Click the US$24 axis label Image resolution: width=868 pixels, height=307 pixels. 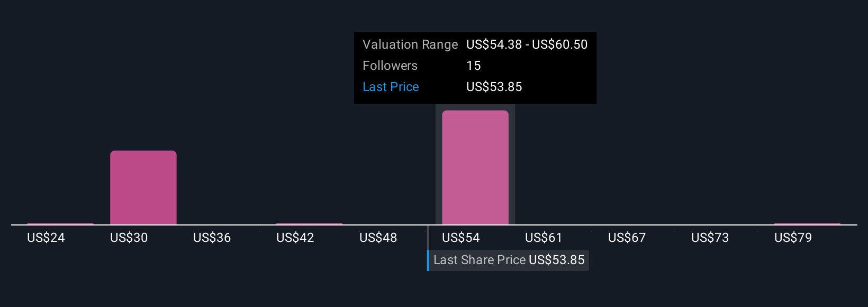(x=46, y=238)
